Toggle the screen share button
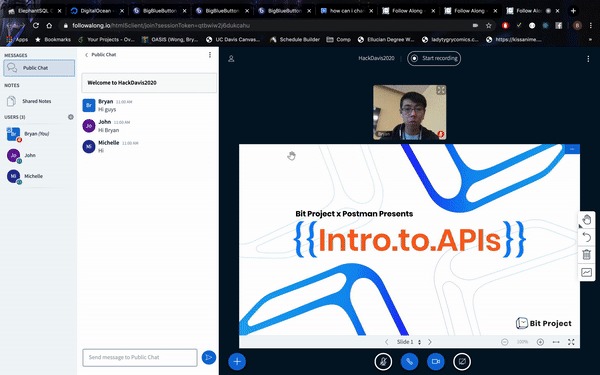Screen dimensions: 600x375 (462, 361)
